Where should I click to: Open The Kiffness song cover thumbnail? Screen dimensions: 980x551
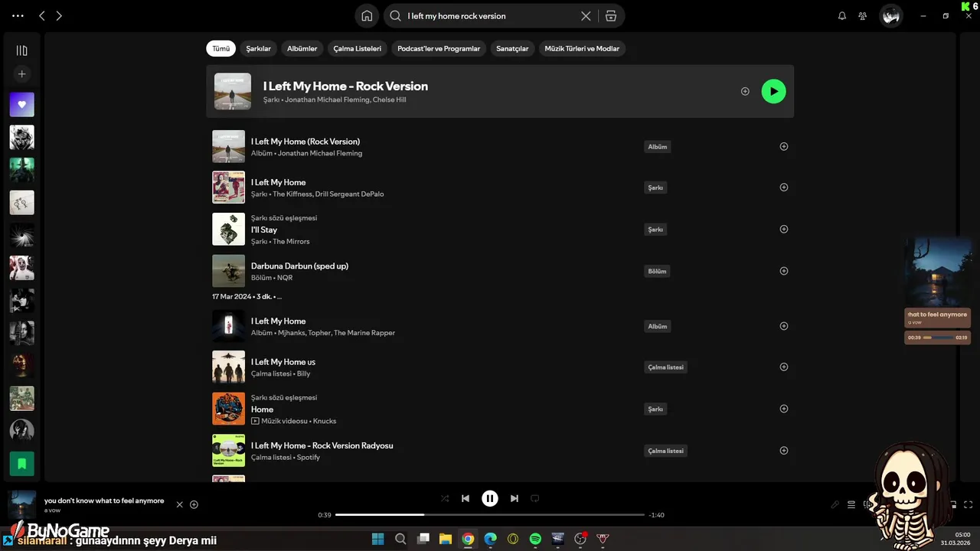[228, 187]
